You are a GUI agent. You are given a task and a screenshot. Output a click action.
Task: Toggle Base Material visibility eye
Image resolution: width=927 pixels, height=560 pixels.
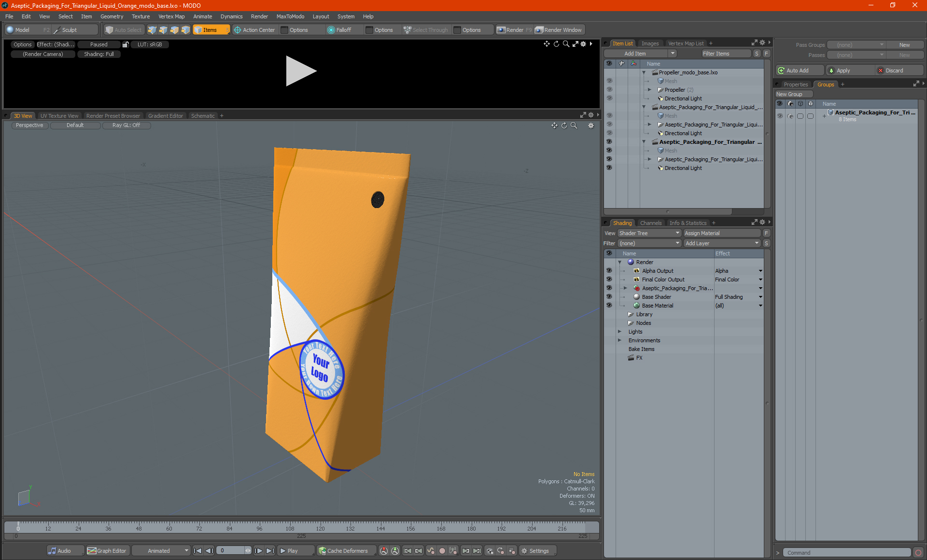click(609, 305)
